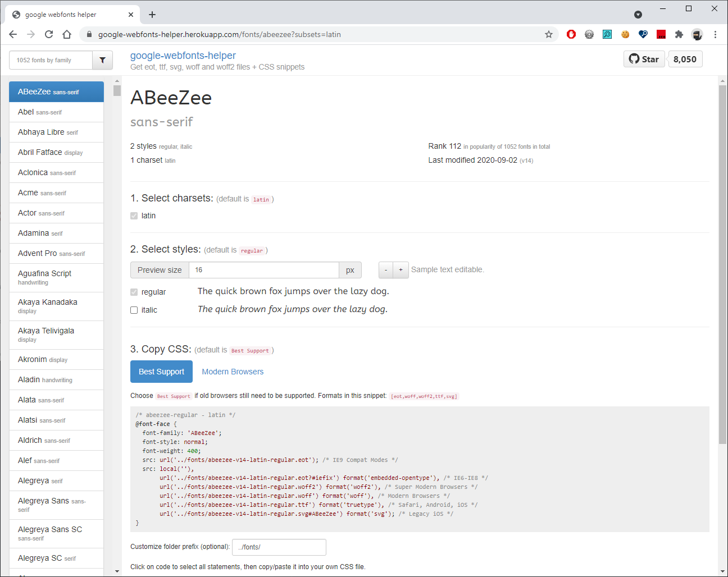Click the browser back arrow
Image resolution: width=728 pixels, height=577 pixels.
coord(13,34)
